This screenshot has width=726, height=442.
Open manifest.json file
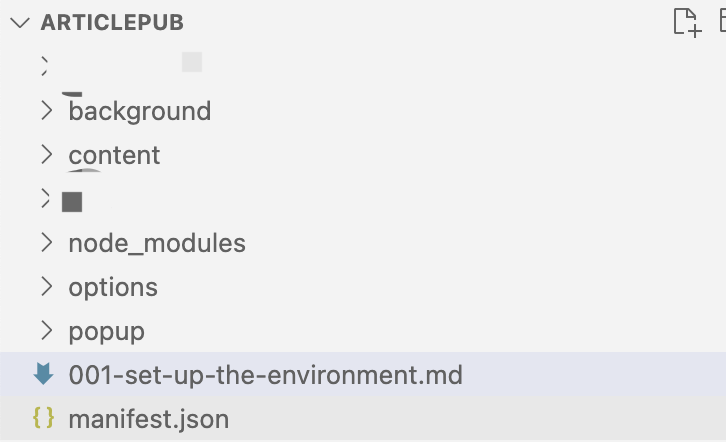149,419
